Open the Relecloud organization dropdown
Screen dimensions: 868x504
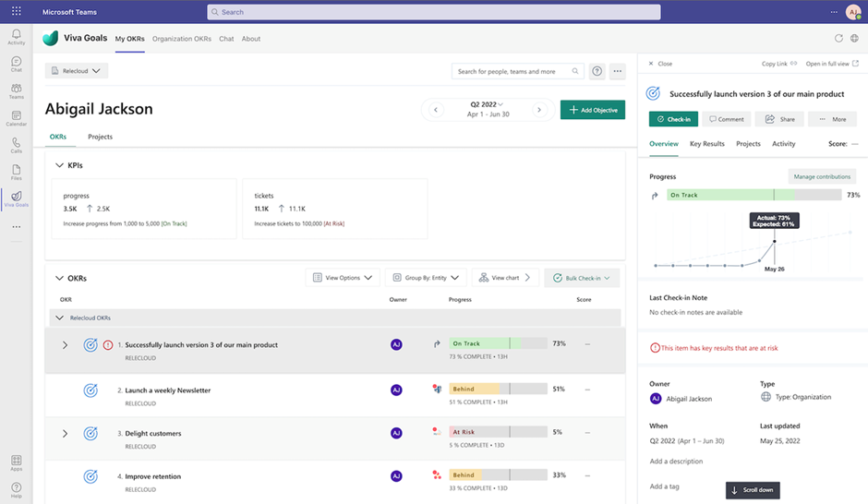point(77,71)
